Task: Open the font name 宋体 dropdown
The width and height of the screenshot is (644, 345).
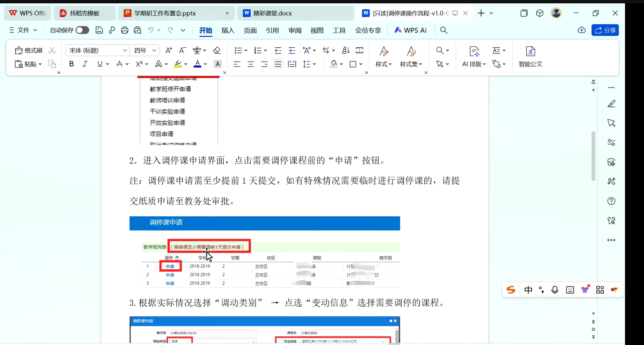Action: coord(125,50)
